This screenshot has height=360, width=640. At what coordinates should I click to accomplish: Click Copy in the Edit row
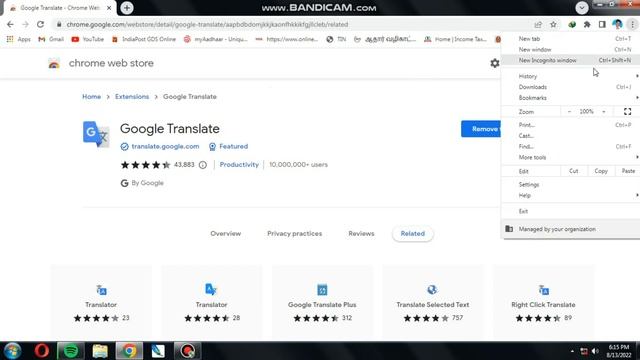click(x=601, y=171)
